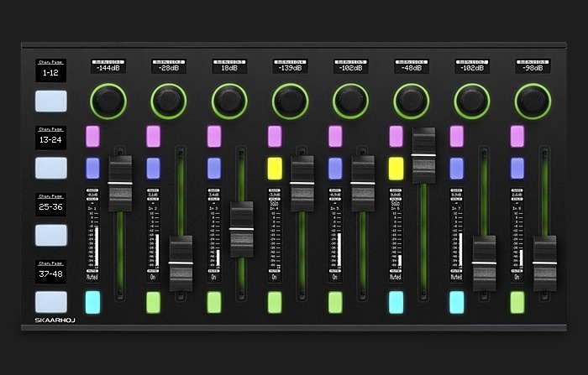Click the SKAARHOJ logo
Screen dimensions: 588x375
pos(55,322)
